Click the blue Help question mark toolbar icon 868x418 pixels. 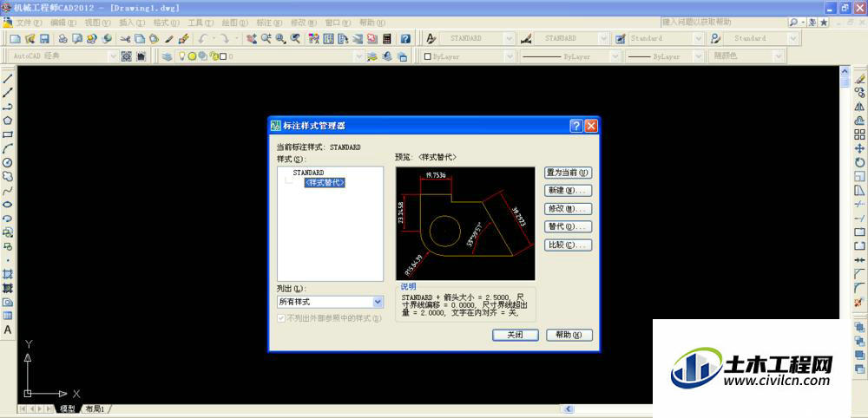coord(405,39)
